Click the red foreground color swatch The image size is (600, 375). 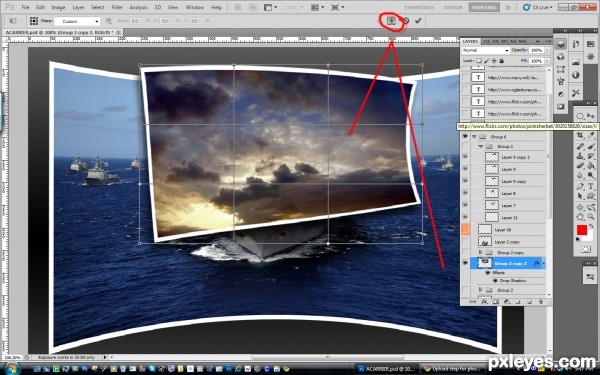pos(582,230)
